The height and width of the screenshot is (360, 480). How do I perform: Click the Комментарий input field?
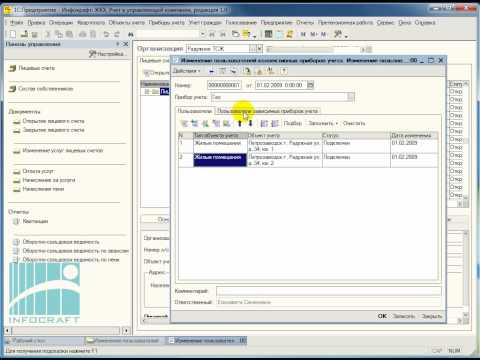[x=329, y=291]
